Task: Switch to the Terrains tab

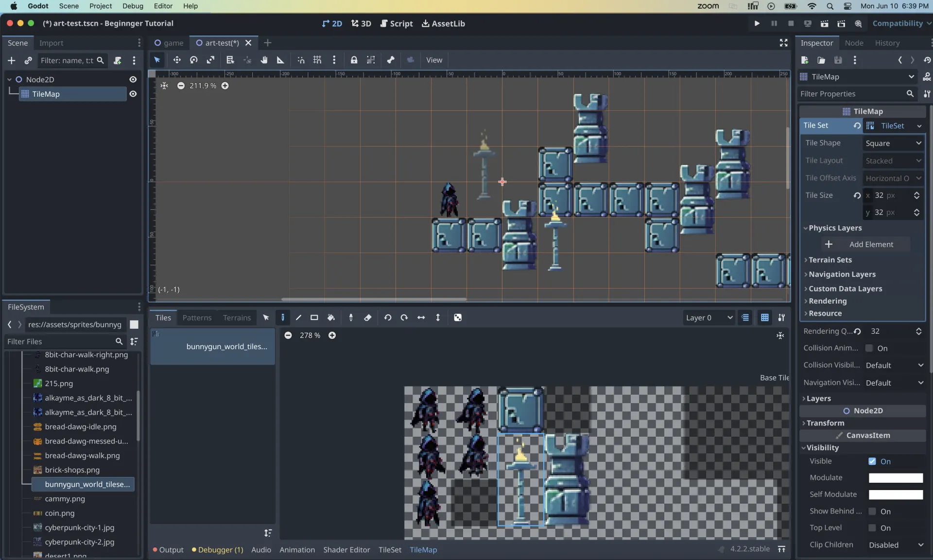Action: point(237,318)
